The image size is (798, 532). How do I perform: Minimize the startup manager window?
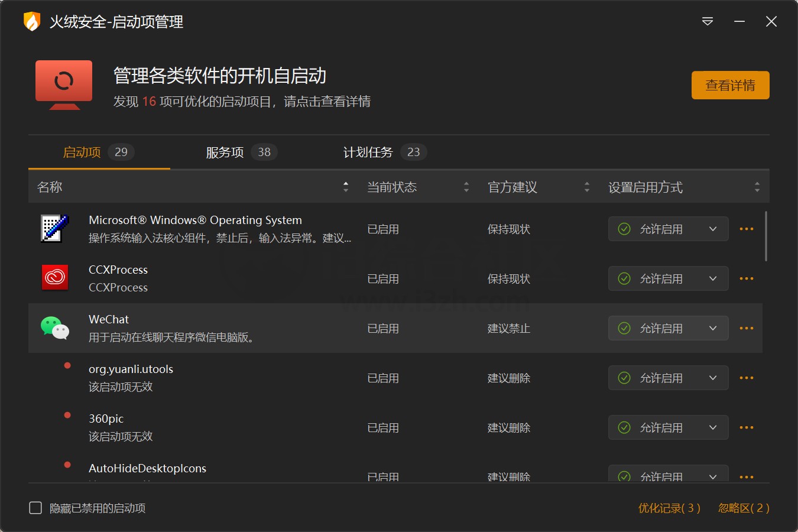click(739, 22)
